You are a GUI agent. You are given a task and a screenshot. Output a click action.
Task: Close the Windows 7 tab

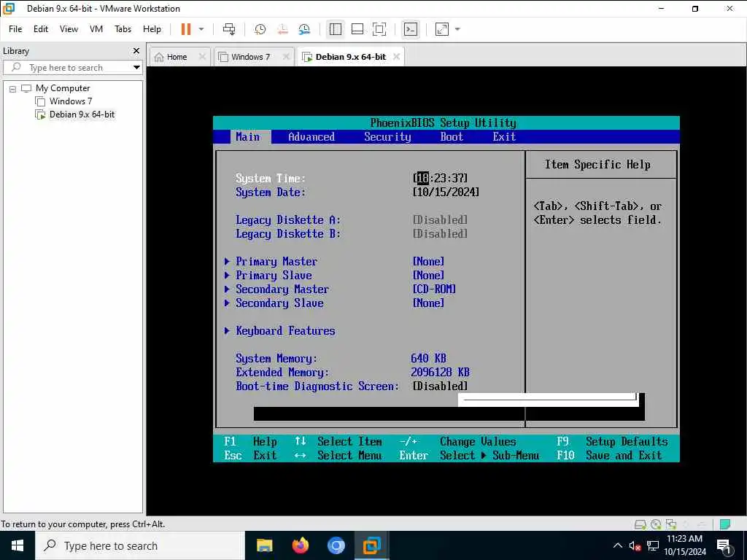point(286,57)
